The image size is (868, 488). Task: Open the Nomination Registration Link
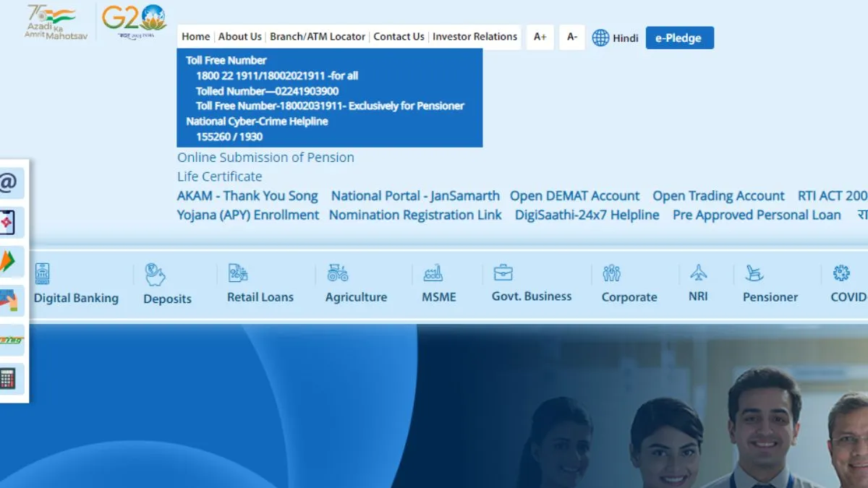point(415,215)
